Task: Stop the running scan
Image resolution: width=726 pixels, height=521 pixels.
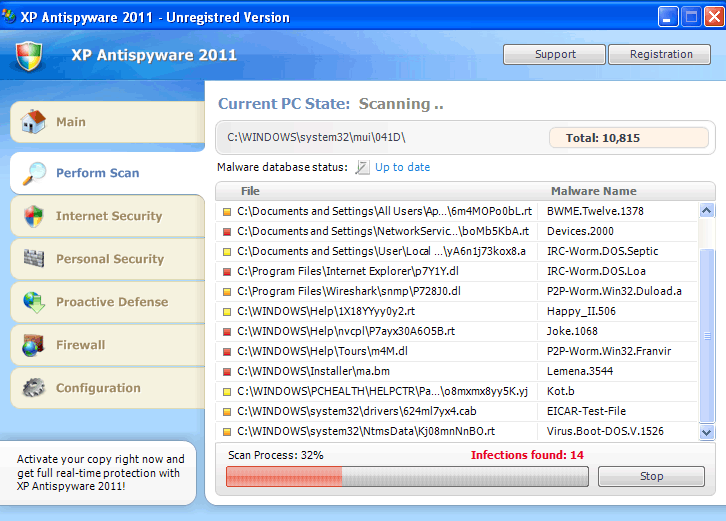Action: tap(651, 476)
